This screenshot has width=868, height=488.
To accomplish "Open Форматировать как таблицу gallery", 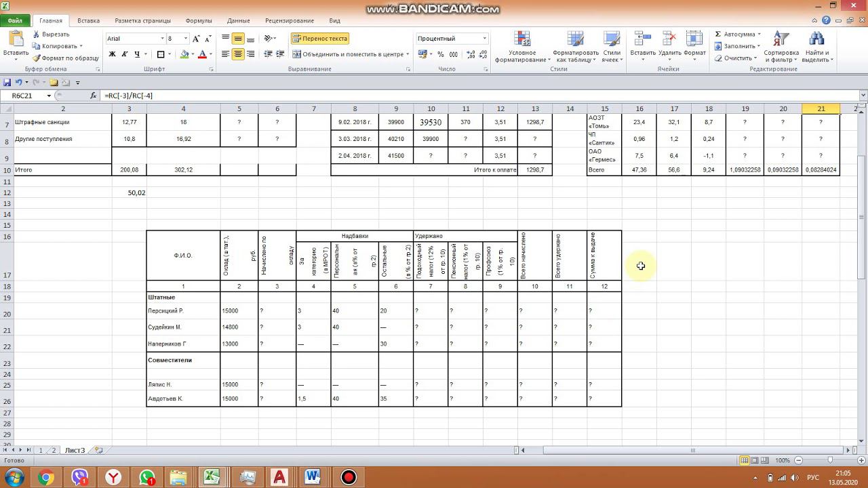I will [x=575, y=47].
